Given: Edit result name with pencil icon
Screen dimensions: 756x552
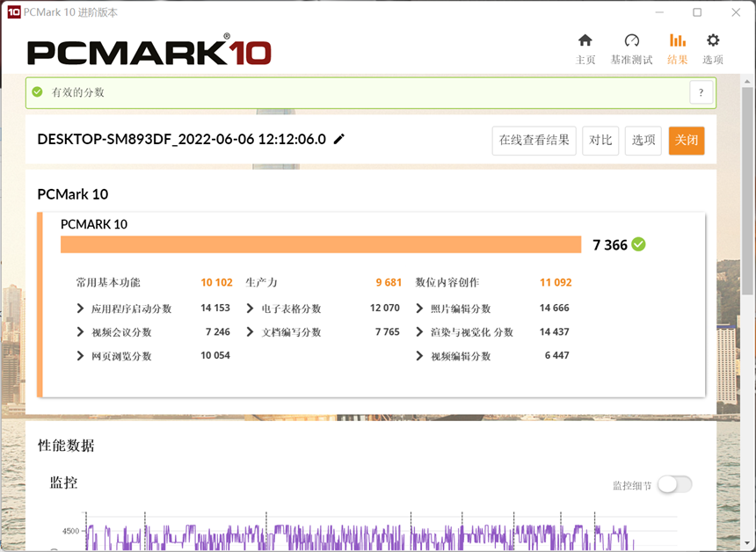Looking at the screenshot, I should click(339, 140).
